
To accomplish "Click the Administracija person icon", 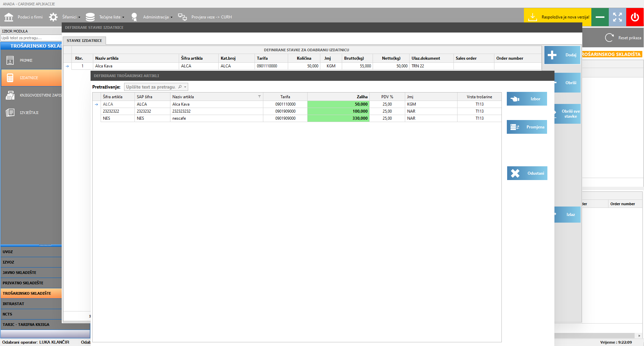I will (134, 17).
